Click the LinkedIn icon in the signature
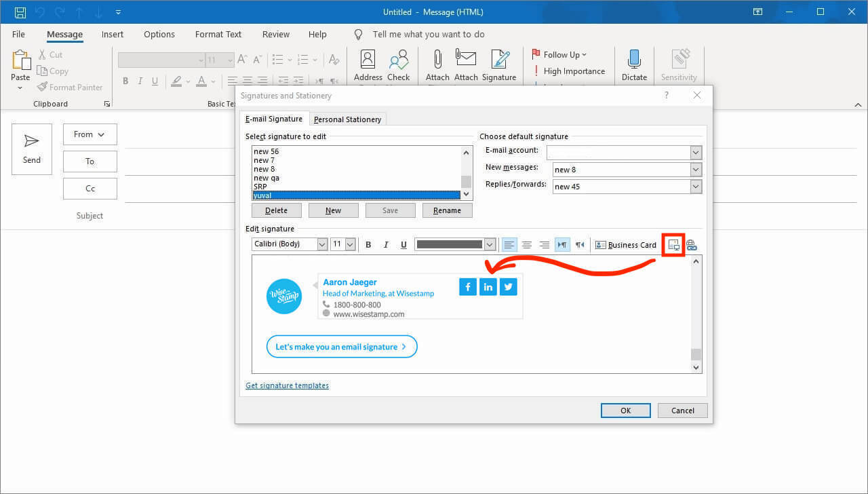 [488, 287]
